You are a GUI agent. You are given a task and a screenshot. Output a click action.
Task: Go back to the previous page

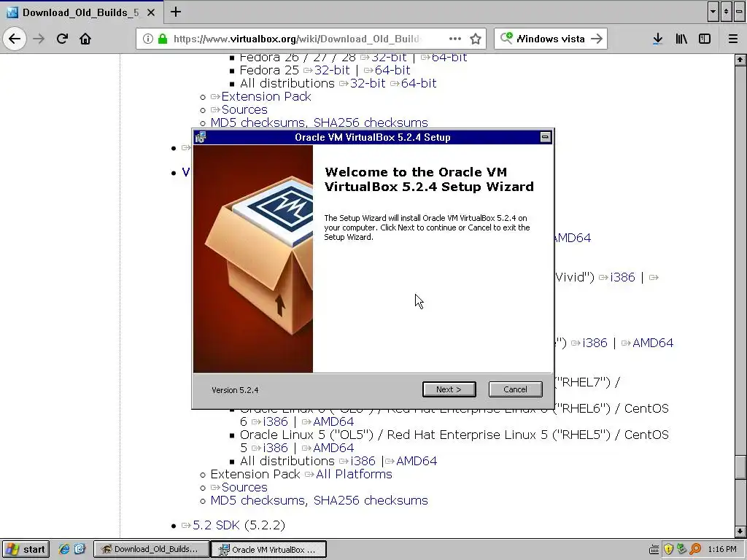point(15,39)
